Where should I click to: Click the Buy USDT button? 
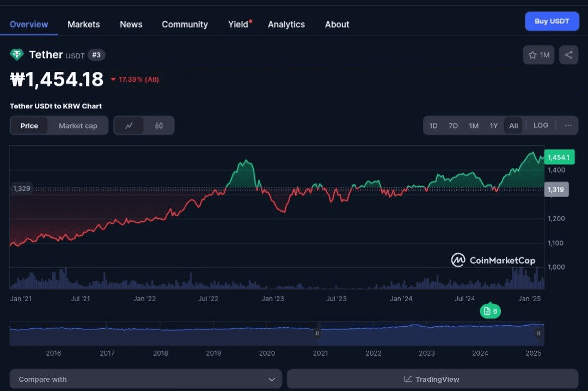click(552, 21)
